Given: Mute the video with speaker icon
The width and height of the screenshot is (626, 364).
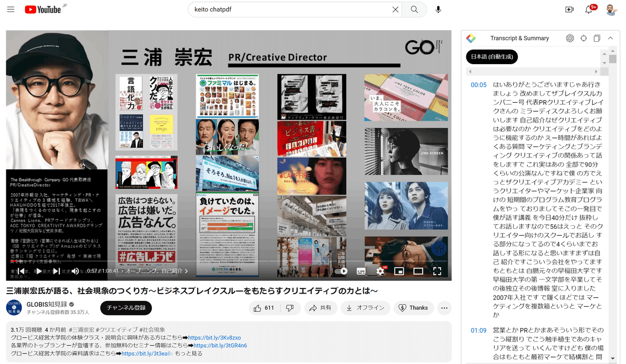Looking at the screenshot, I should (x=75, y=271).
